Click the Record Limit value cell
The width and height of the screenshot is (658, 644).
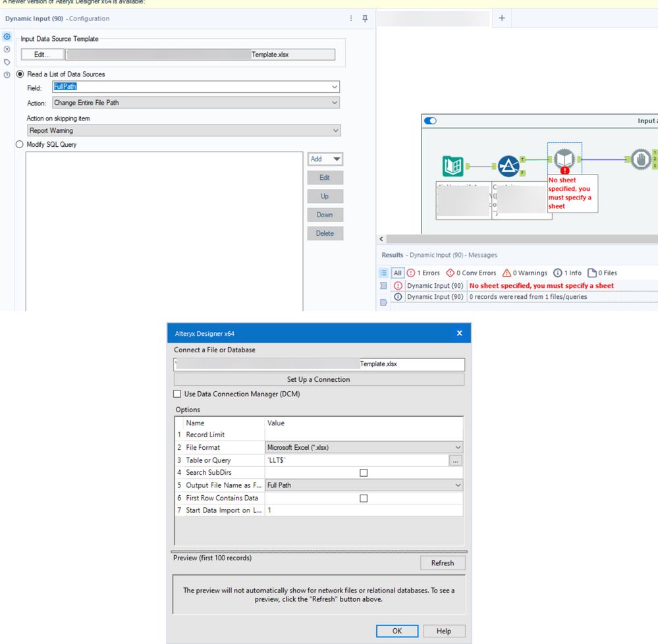click(x=364, y=435)
